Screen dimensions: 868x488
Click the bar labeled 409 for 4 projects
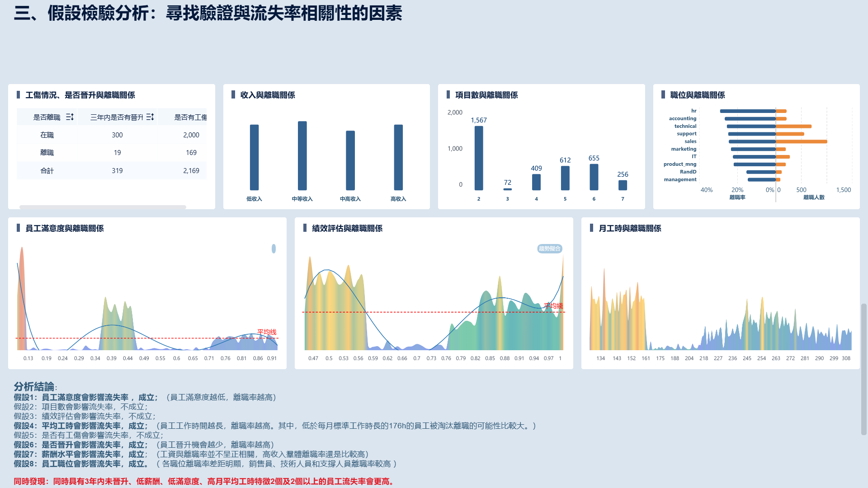point(536,182)
